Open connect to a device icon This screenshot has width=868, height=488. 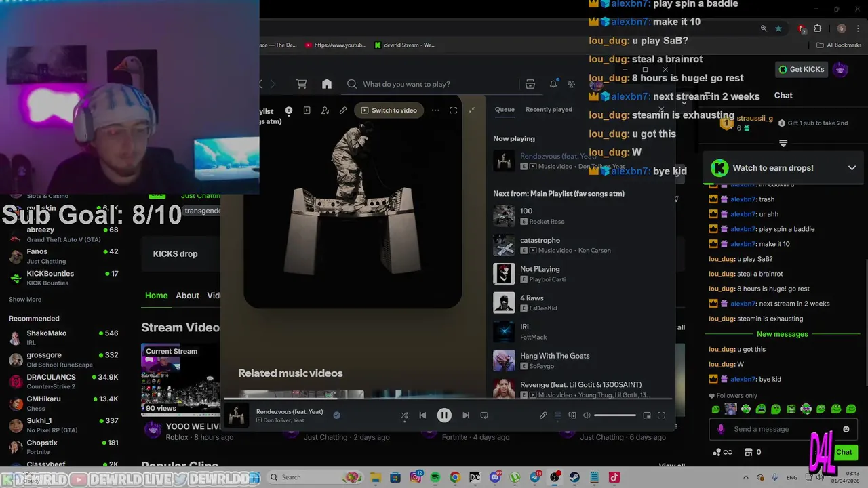pyautogui.click(x=572, y=415)
